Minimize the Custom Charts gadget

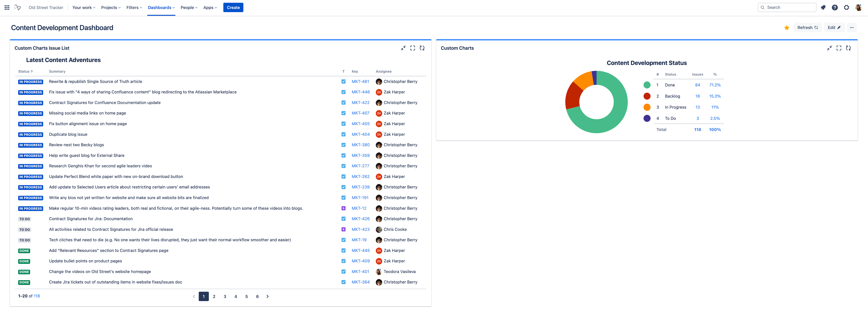[829, 48]
